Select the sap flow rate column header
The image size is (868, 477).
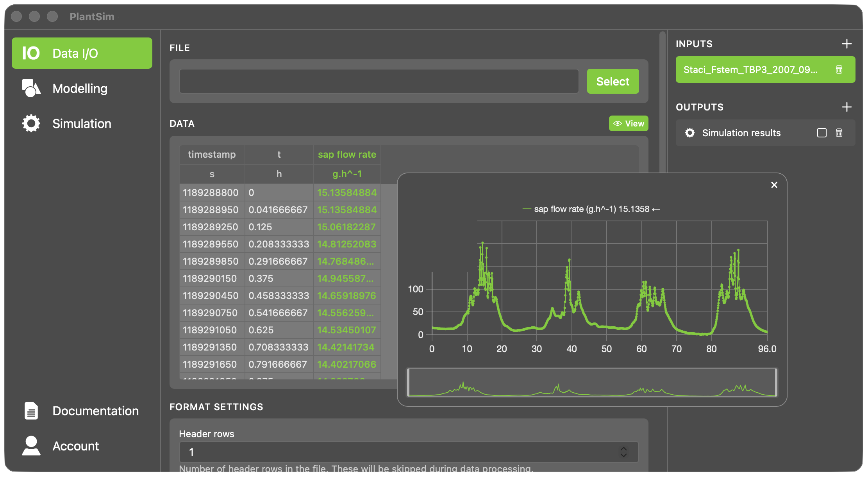347,154
